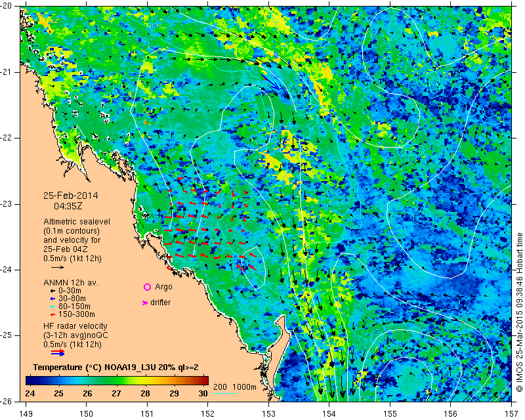
Task: Click the colorbar tick label 28
Action: click(145, 393)
